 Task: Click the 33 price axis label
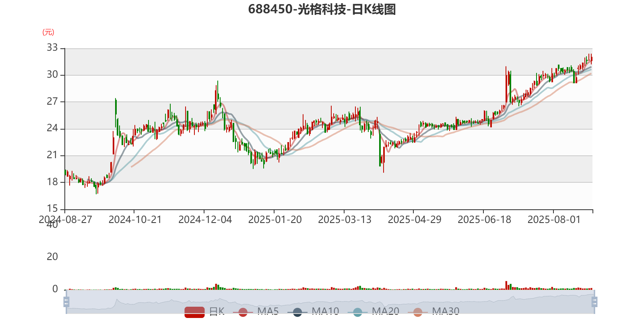click(x=52, y=47)
